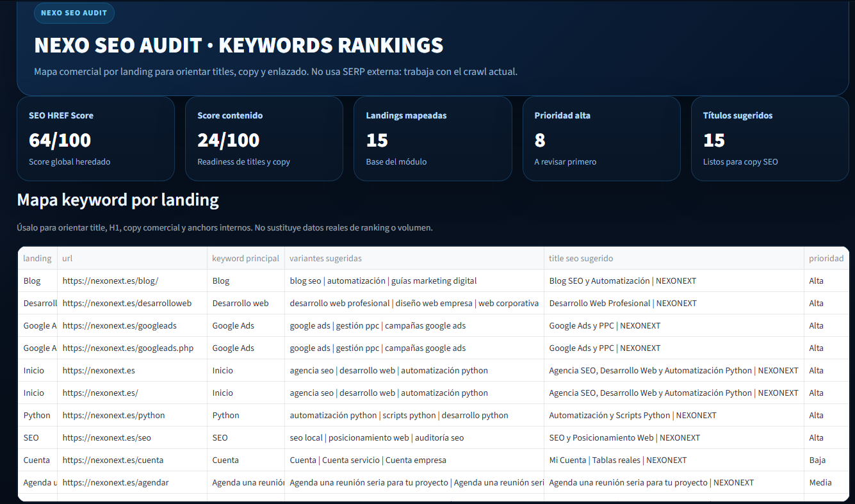This screenshot has height=504, width=855.
Task: Click URL cell https://nexonext.es/agendar
Action: pyautogui.click(x=133, y=482)
